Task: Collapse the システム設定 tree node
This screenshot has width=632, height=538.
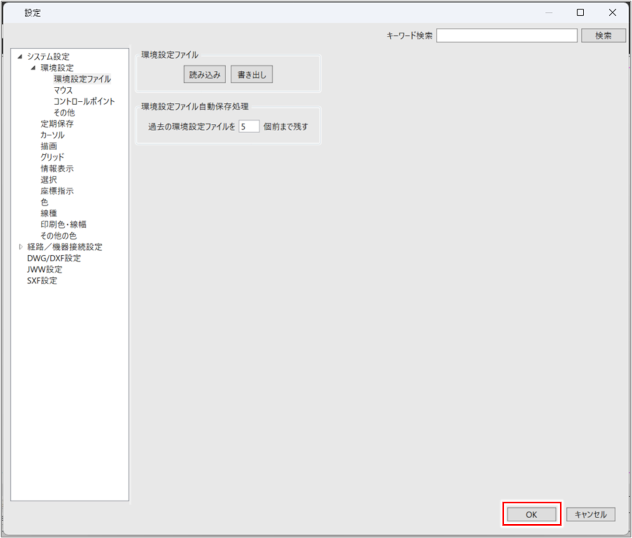Action: (x=20, y=57)
